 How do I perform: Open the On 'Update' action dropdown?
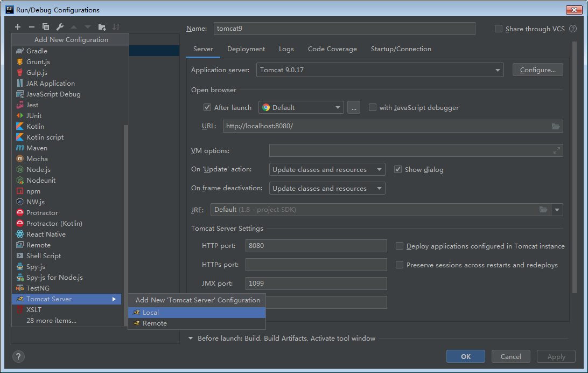327,170
